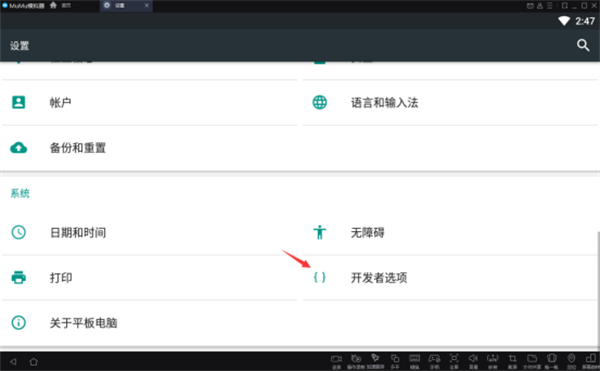Image resolution: width=600 pixels, height=371 pixels.
Task: Click the MuMu emulator home tab icon
Action: pos(53,5)
